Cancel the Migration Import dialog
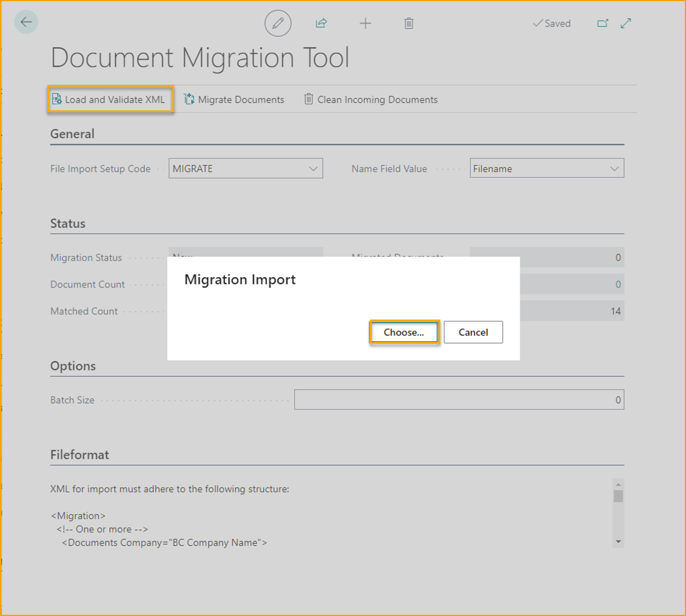 pyautogui.click(x=473, y=332)
